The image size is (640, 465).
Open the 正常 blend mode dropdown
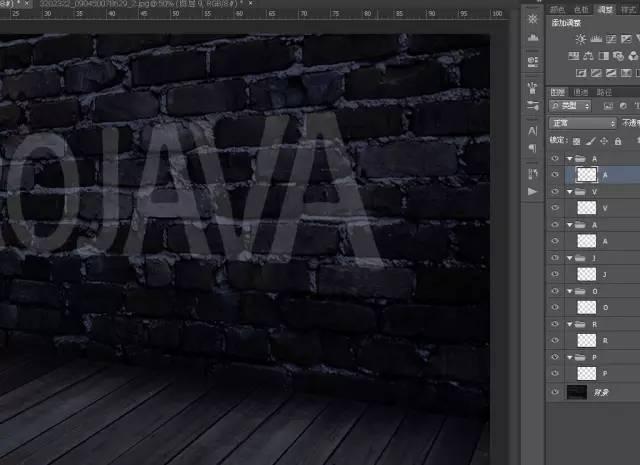582,123
